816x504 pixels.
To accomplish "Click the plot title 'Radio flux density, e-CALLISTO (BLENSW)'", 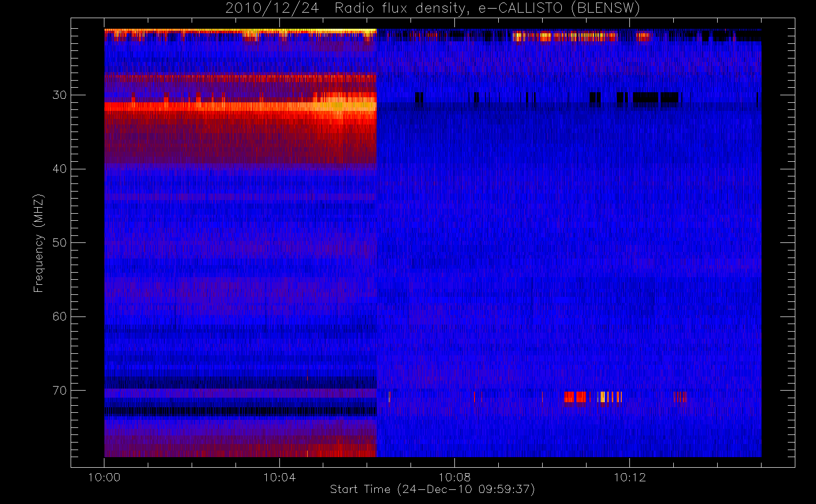I will (x=487, y=9).
